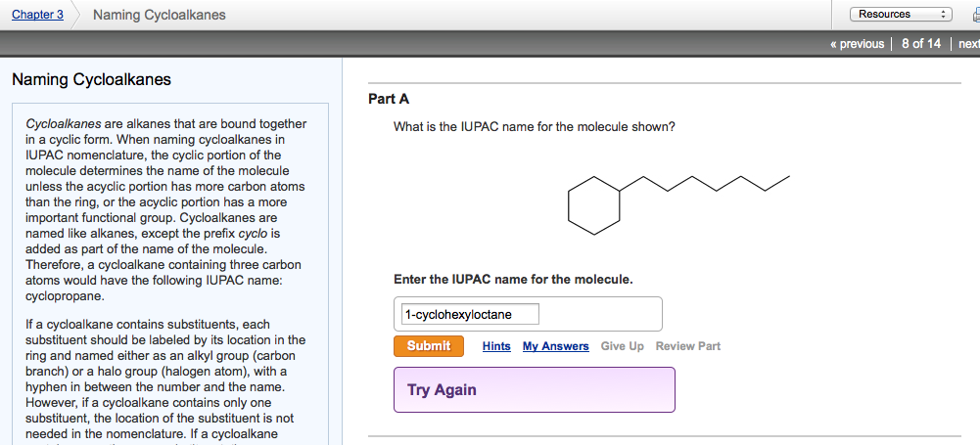View My Answers history

point(555,346)
